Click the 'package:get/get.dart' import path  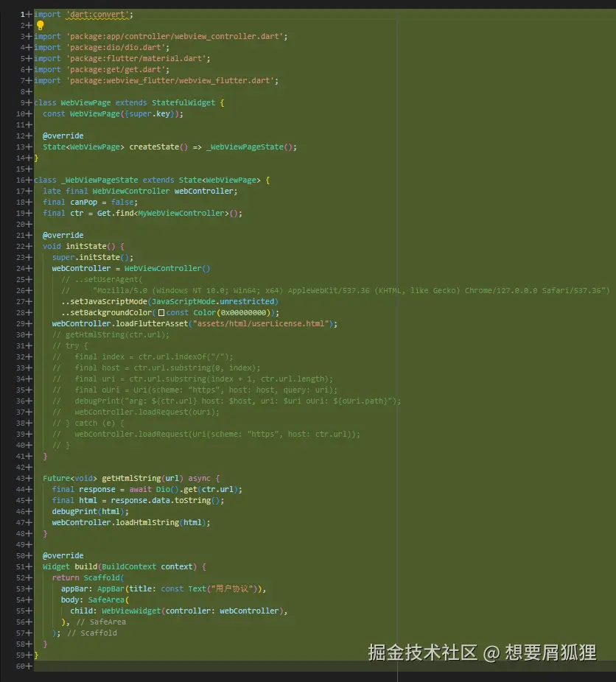coord(116,69)
